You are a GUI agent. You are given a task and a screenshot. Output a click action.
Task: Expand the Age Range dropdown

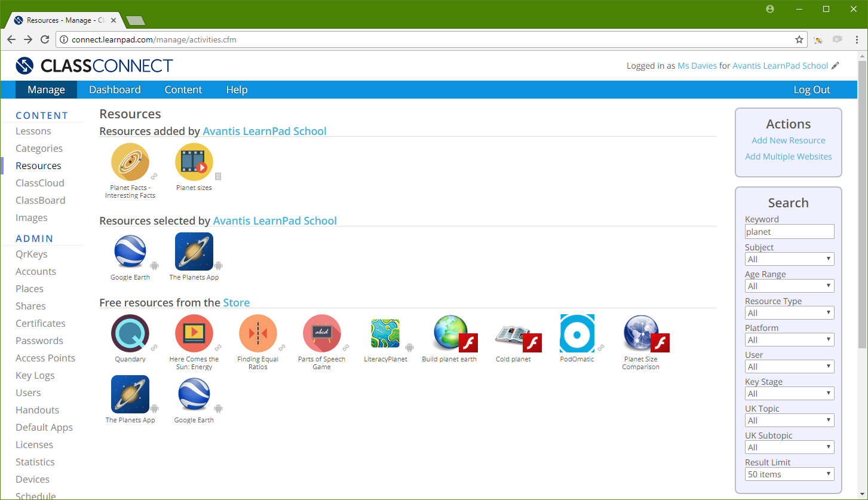coord(790,286)
